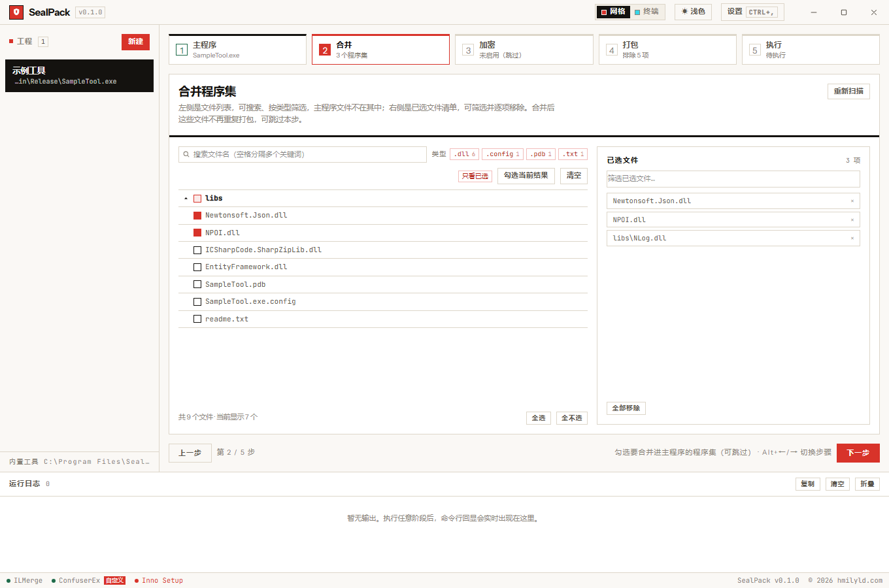Image resolution: width=889 pixels, height=588 pixels.
Task: Filter by .pdb file type
Action: (x=541, y=154)
